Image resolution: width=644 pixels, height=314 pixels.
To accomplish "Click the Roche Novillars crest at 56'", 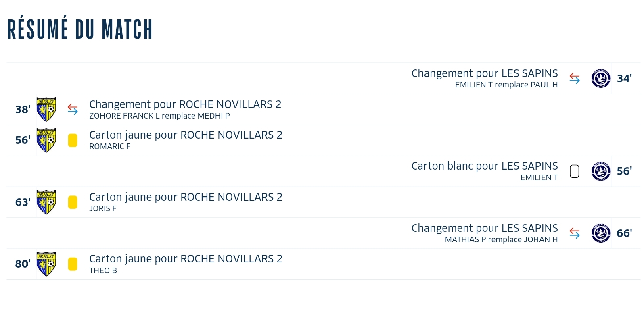I will [x=46, y=140].
